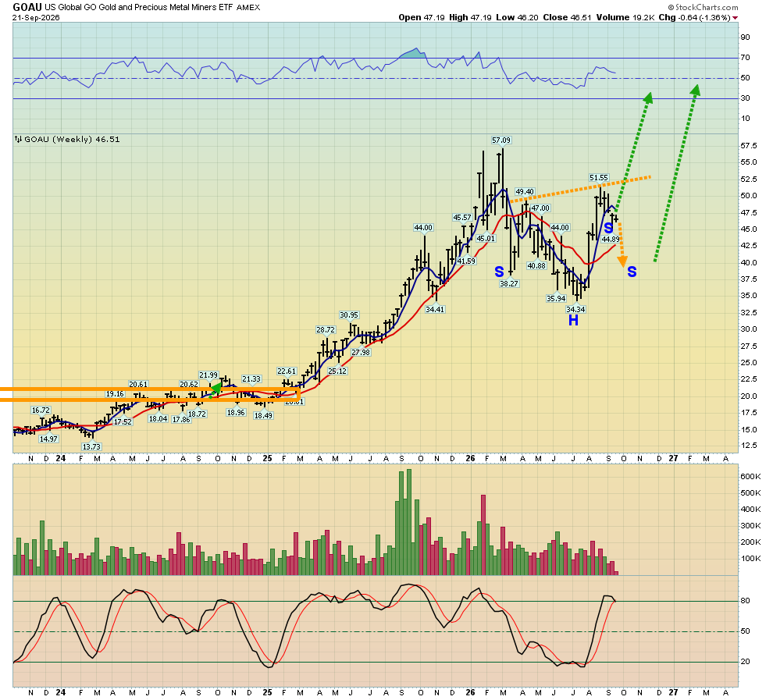Click the 28.72 price label

[x=326, y=329]
